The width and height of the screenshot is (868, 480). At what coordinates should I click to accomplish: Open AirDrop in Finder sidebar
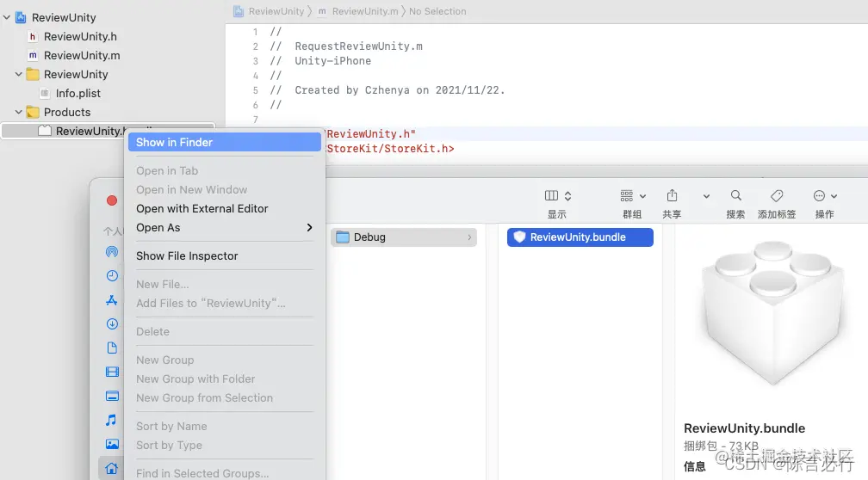click(x=112, y=252)
